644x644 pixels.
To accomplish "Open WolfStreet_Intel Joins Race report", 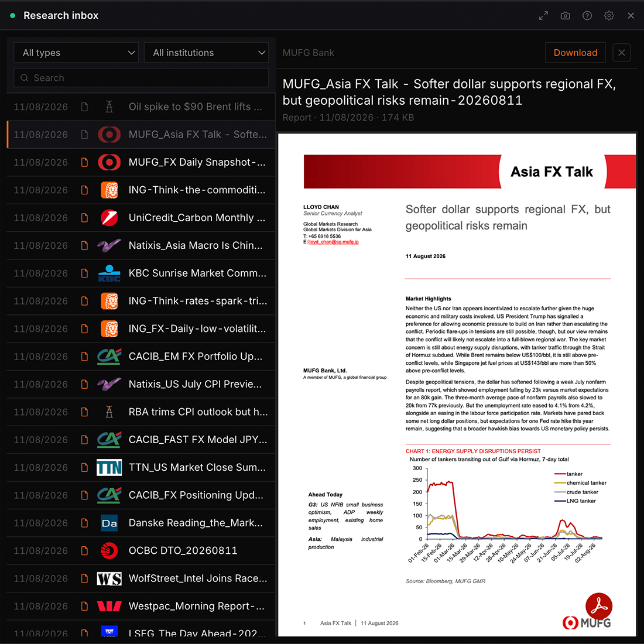I will click(141, 578).
